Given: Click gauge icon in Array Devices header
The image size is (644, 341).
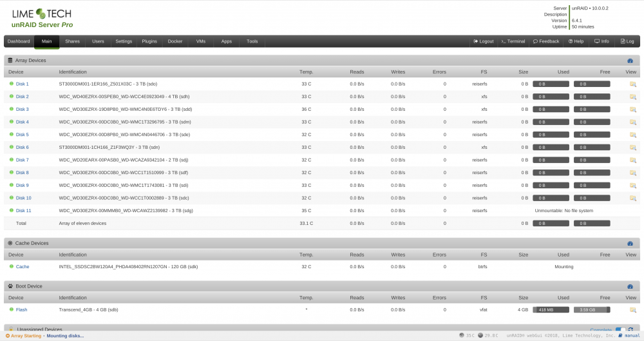Looking at the screenshot, I should [x=630, y=61].
